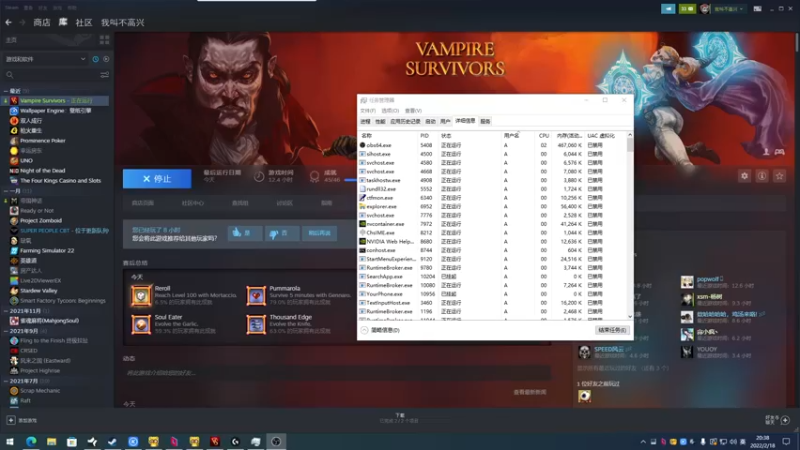Click the Steam forward navigation arrow
Image resolution: width=800 pixels, height=450 pixels.
pos(22,22)
